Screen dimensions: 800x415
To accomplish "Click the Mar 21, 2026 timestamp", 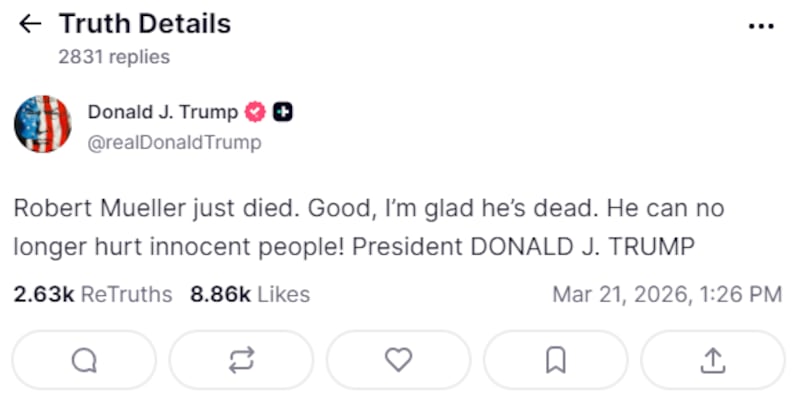I will pos(667,295).
